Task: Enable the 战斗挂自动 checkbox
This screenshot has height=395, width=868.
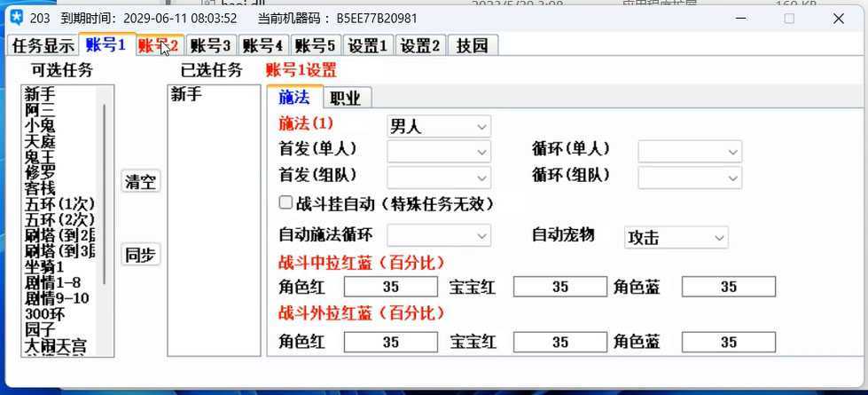Action: click(285, 203)
